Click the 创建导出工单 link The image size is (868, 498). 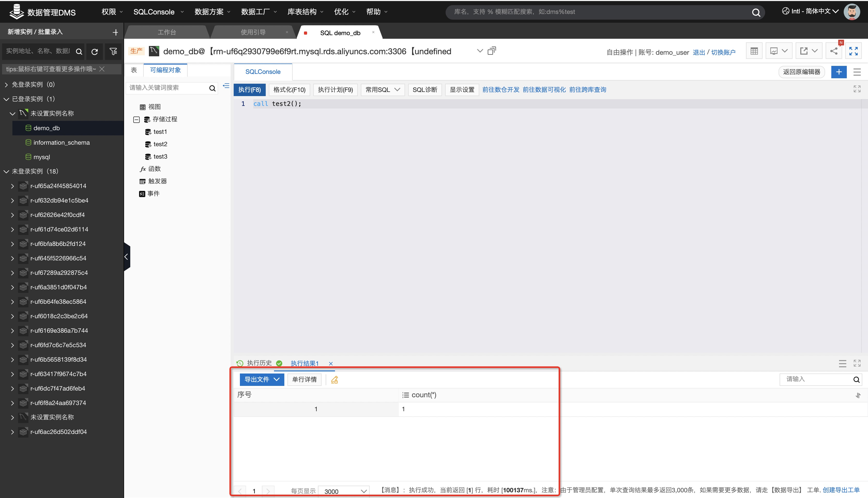pyautogui.click(x=841, y=490)
